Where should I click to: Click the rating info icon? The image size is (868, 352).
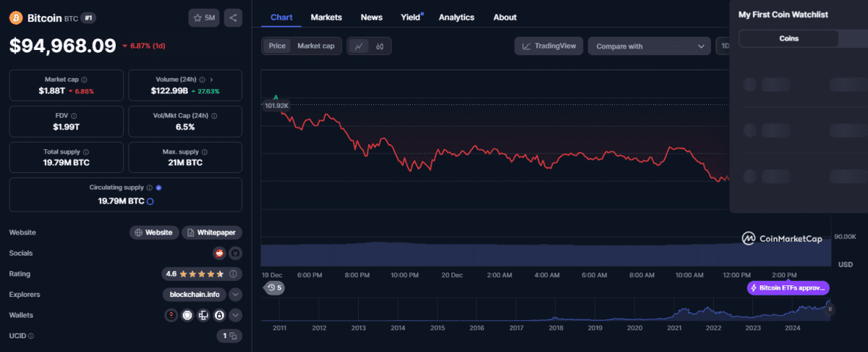click(x=234, y=275)
